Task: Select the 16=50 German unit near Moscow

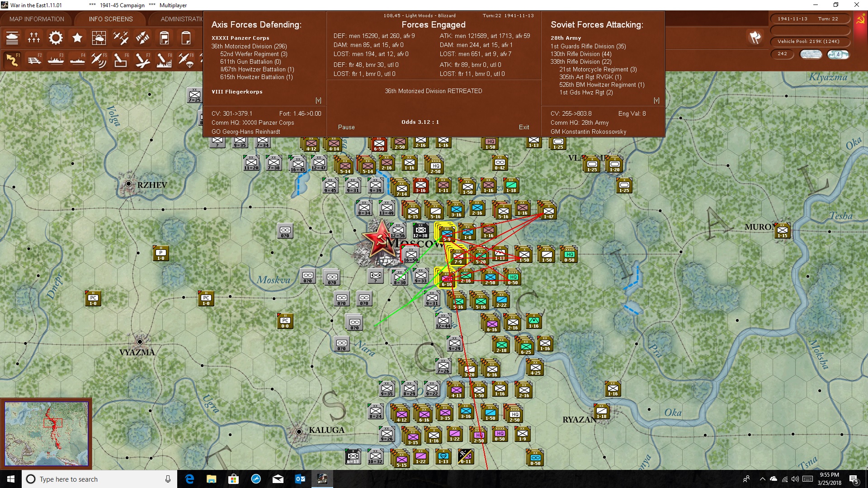Action: pyautogui.click(x=411, y=255)
